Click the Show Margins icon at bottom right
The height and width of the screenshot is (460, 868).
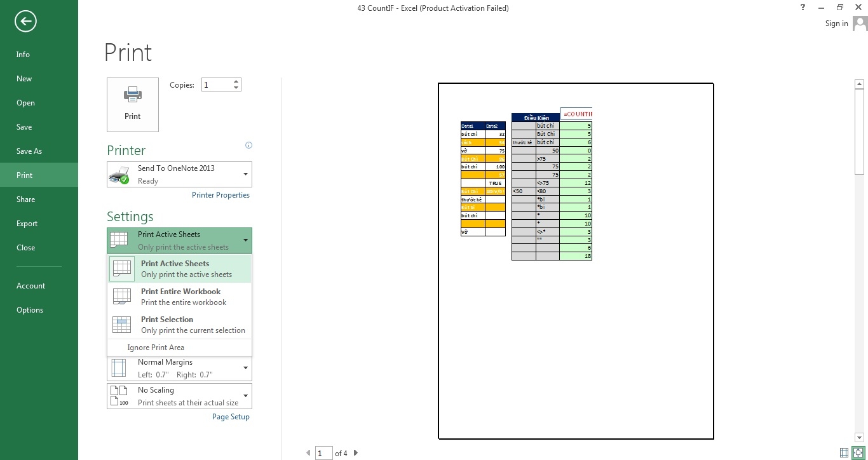pos(844,453)
